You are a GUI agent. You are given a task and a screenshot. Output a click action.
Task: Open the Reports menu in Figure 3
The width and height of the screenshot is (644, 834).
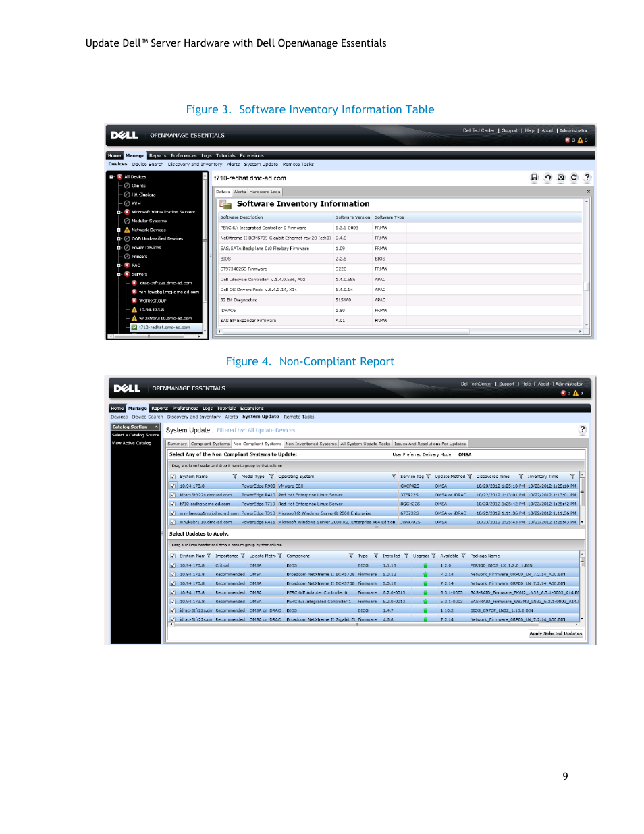pos(158,155)
